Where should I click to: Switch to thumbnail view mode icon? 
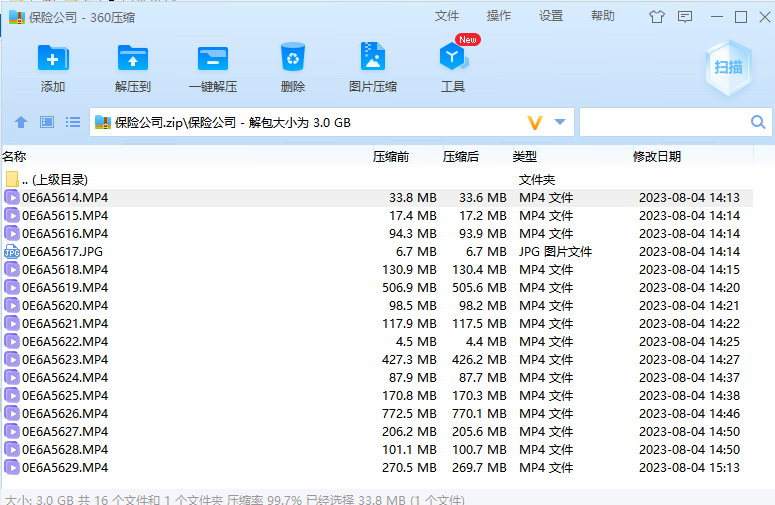coord(46,122)
